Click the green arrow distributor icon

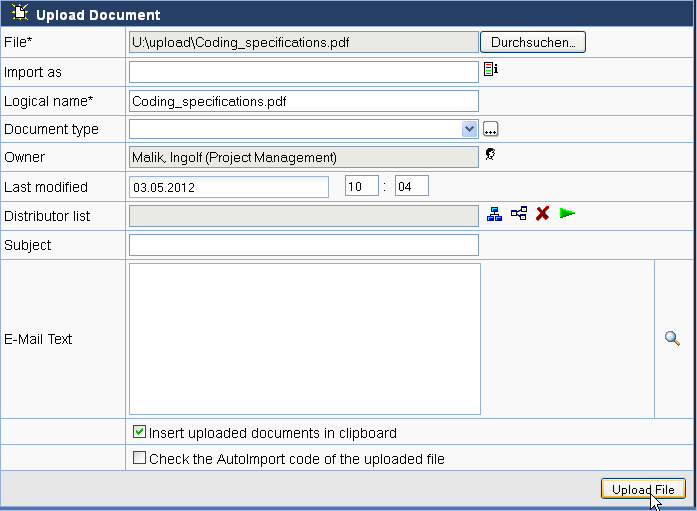pyautogui.click(x=568, y=213)
